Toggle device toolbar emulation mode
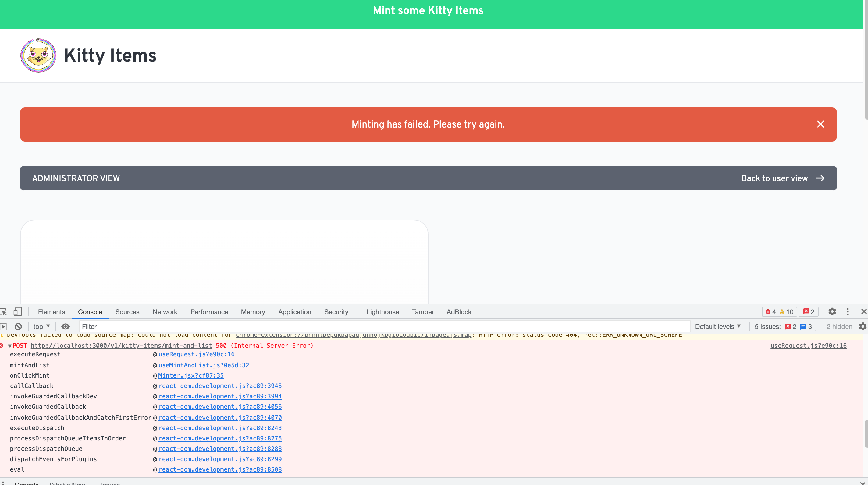The width and height of the screenshot is (868, 485). pos(17,312)
